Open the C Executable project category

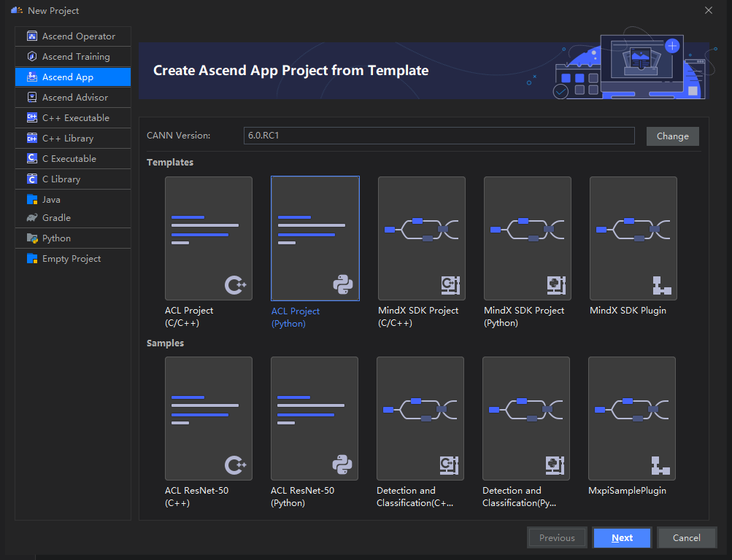click(x=69, y=159)
